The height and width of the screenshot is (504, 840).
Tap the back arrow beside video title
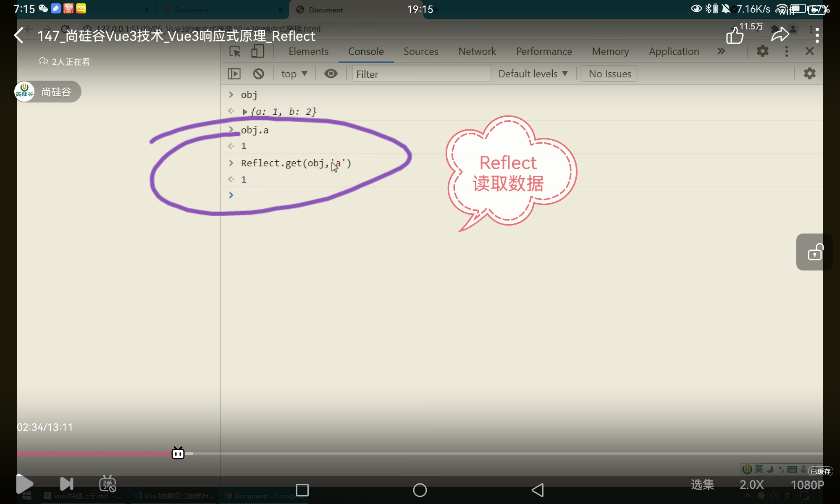coord(19,36)
